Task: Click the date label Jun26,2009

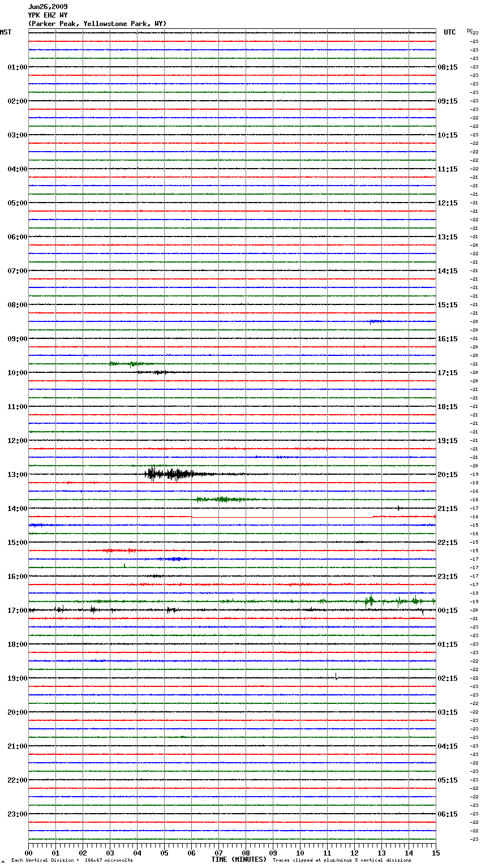Action: point(48,7)
